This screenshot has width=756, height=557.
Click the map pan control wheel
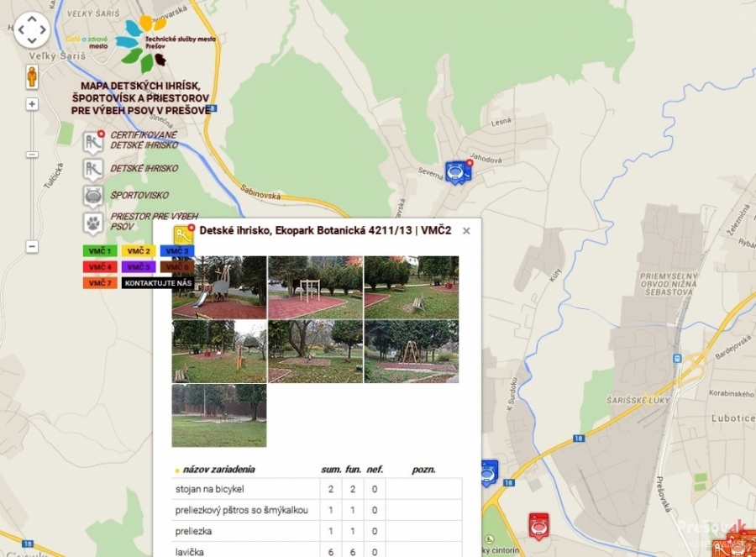coord(32,30)
